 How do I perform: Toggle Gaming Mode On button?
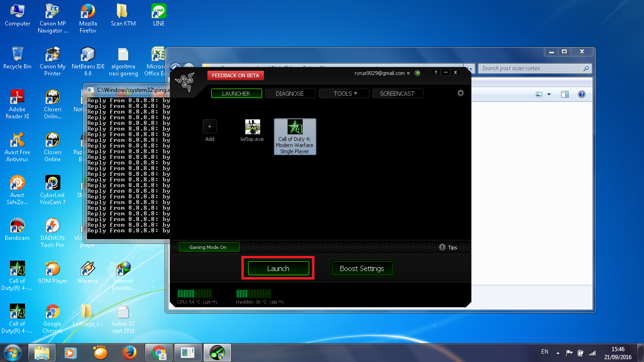(x=209, y=247)
